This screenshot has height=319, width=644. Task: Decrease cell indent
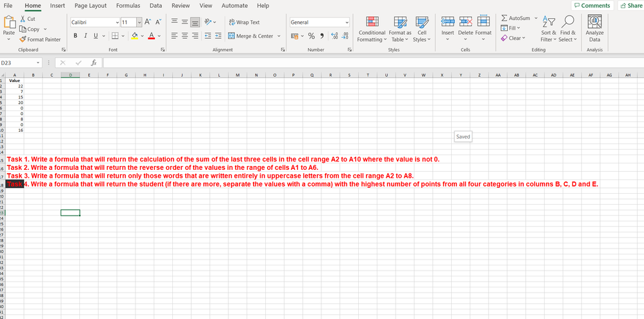pyautogui.click(x=207, y=36)
